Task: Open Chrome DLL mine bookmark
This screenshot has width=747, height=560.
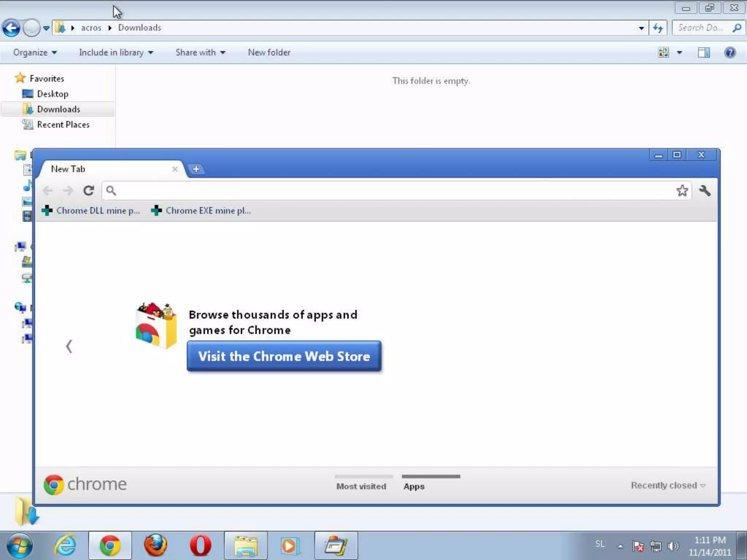Action: click(91, 211)
